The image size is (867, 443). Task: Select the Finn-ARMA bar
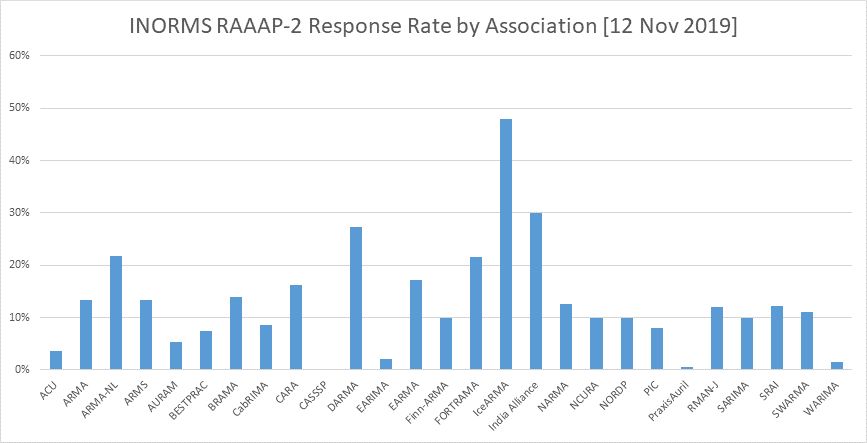446,343
